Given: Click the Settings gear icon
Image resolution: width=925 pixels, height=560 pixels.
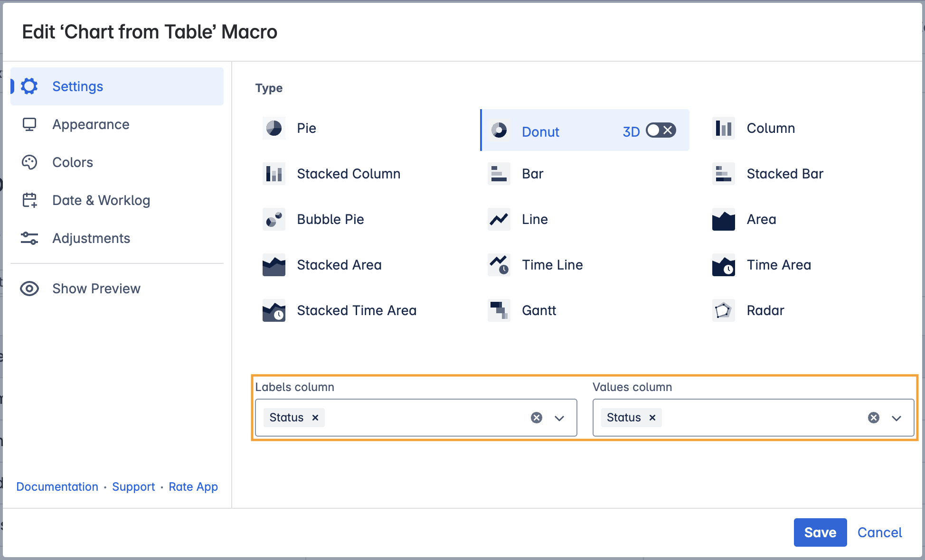Looking at the screenshot, I should tap(29, 86).
